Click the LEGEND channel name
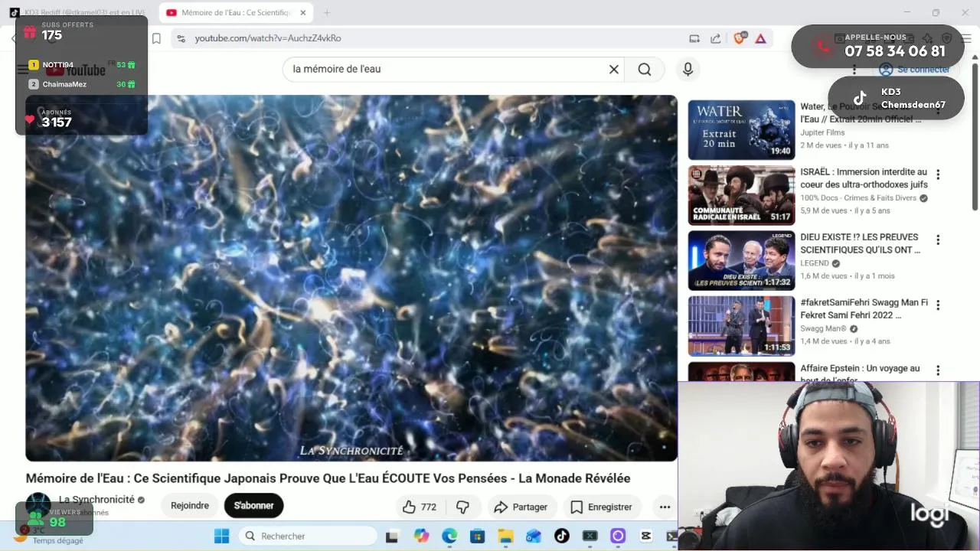 coord(815,263)
